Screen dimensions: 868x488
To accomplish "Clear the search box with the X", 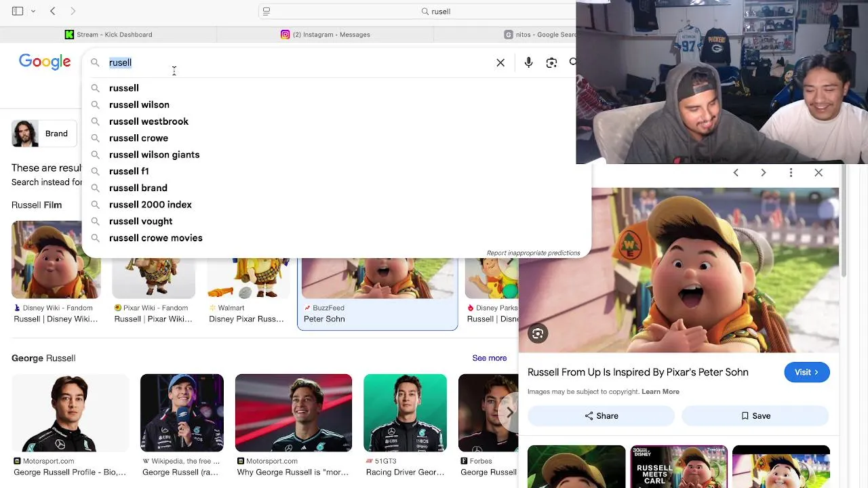I will pos(500,62).
